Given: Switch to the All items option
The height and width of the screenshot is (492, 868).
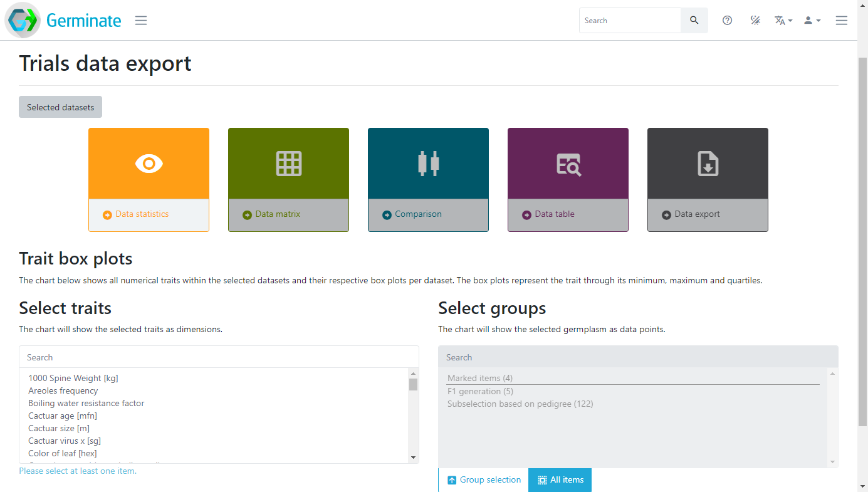Looking at the screenshot, I should click(x=560, y=480).
